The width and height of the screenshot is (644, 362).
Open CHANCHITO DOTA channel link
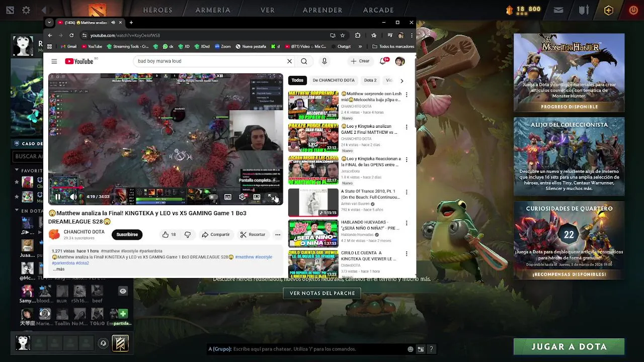coord(84,232)
